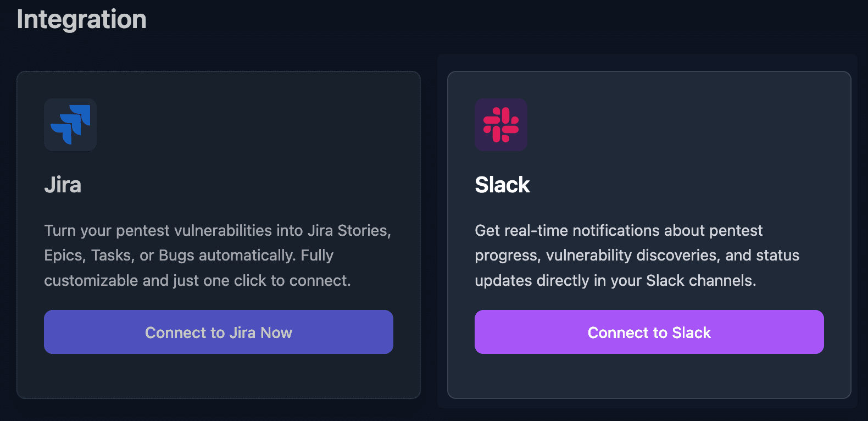Image resolution: width=868 pixels, height=421 pixels.
Task: Click the Slack notifications description text
Action: (x=637, y=255)
